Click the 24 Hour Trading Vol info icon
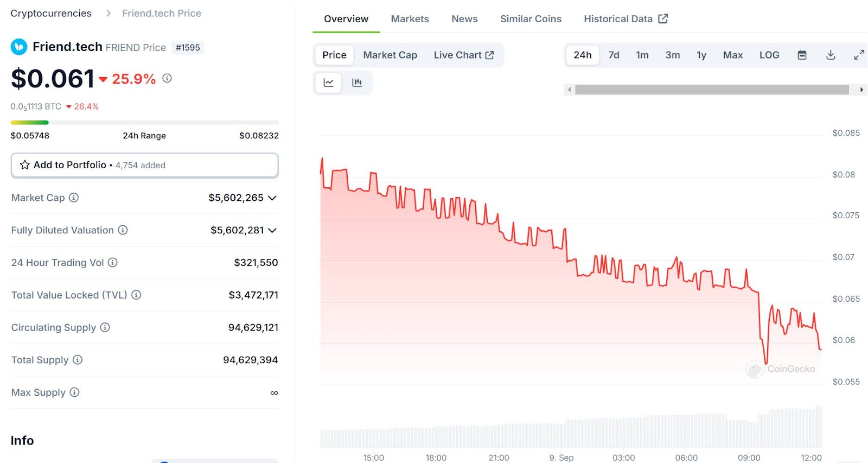 click(113, 263)
